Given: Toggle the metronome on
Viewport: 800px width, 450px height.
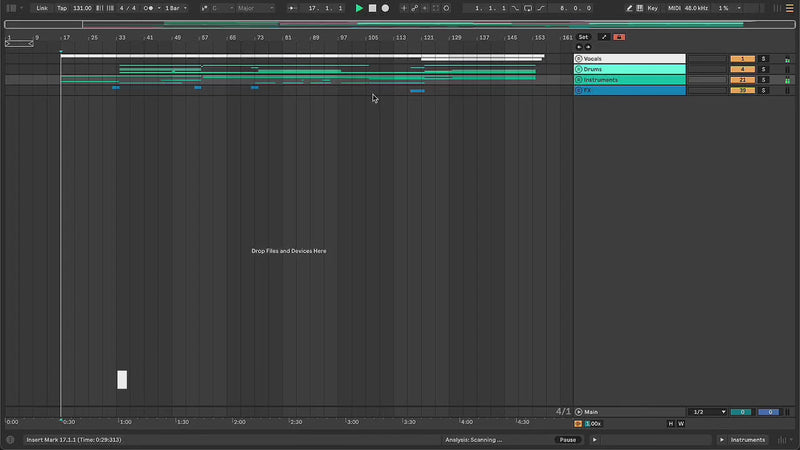Looking at the screenshot, I should [x=149, y=8].
